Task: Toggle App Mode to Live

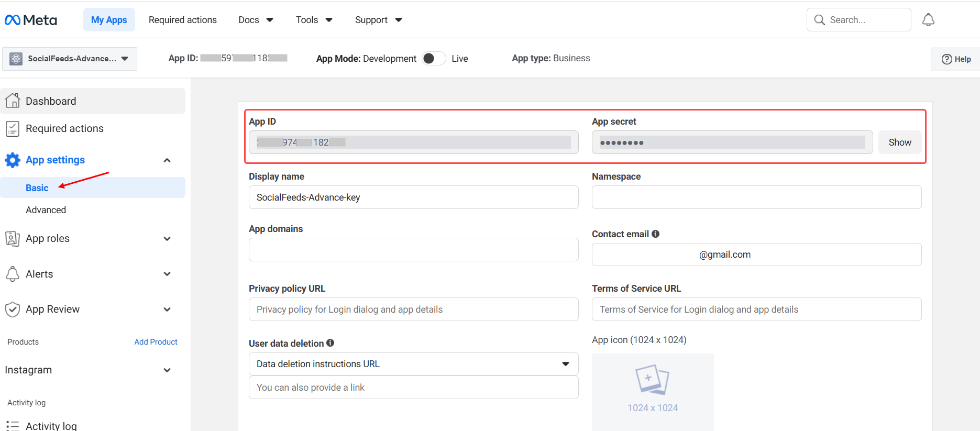Action: point(434,59)
